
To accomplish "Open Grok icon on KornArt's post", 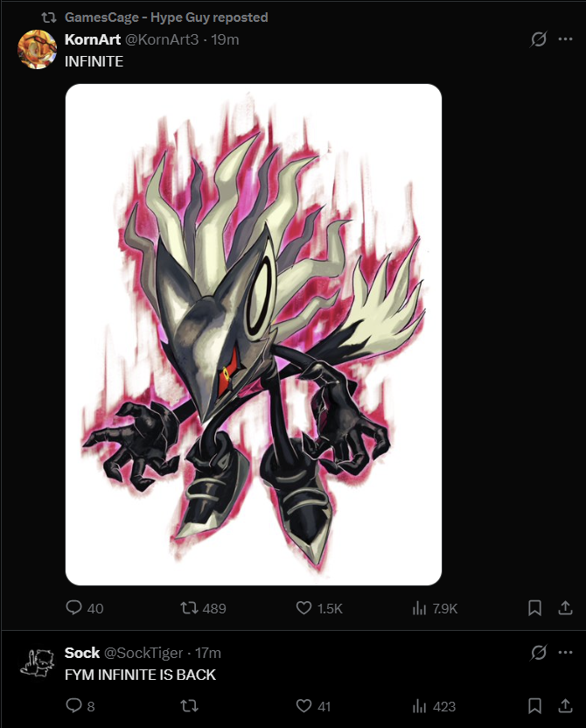I will point(538,39).
